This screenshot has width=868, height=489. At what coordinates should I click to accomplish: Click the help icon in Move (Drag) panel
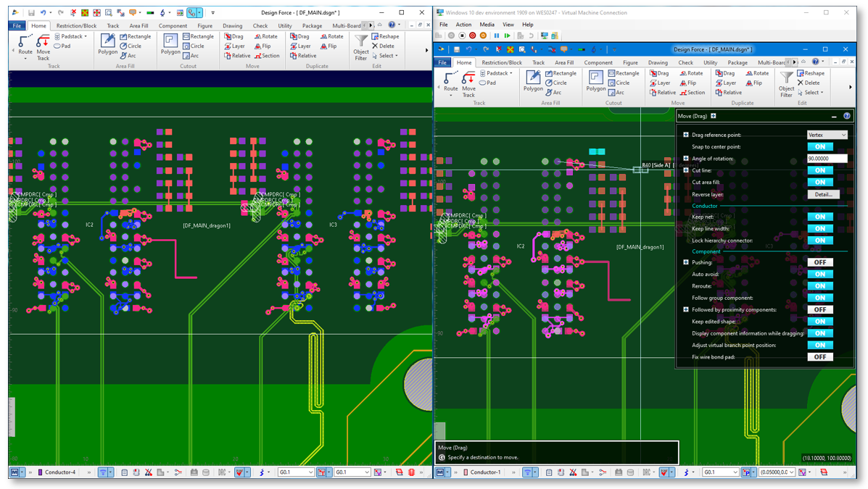pyautogui.click(x=846, y=116)
